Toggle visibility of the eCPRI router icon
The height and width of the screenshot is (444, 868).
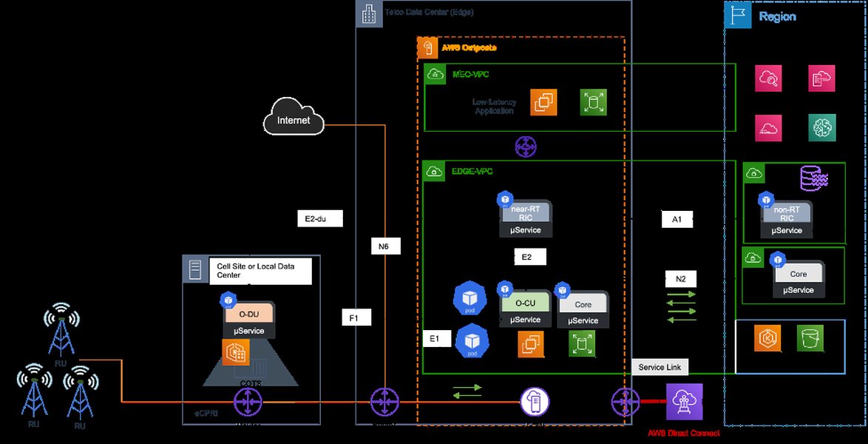248,402
